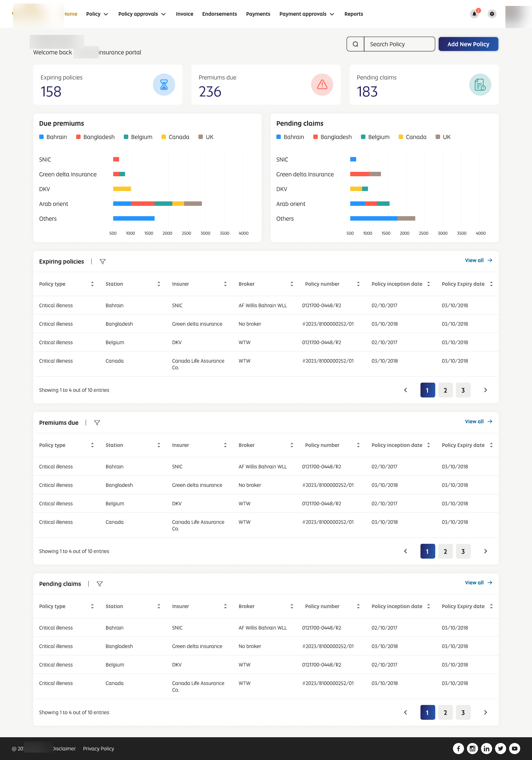Sort Expiring policies table by Insurer
Viewport: 532px width, 760px height.
(225, 284)
